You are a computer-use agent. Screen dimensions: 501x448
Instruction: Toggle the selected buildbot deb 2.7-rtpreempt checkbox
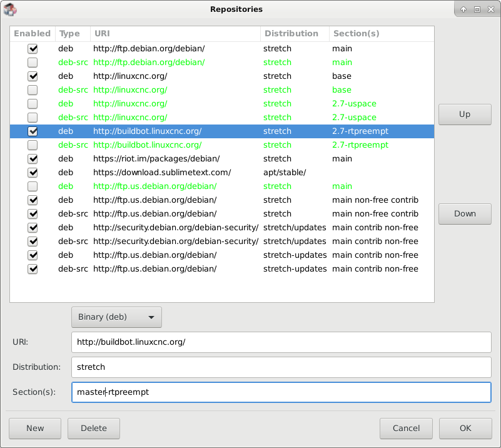pos(33,131)
